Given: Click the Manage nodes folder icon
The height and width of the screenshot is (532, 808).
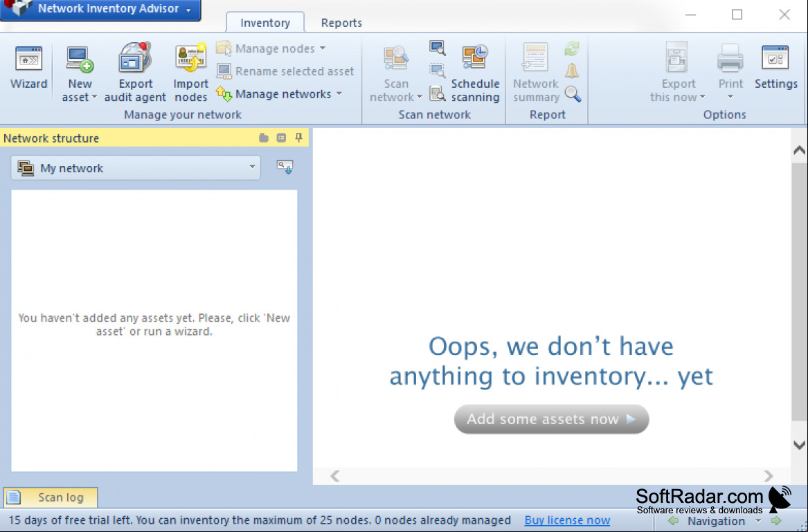Looking at the screenshot, I should click(x=224, y=48).
